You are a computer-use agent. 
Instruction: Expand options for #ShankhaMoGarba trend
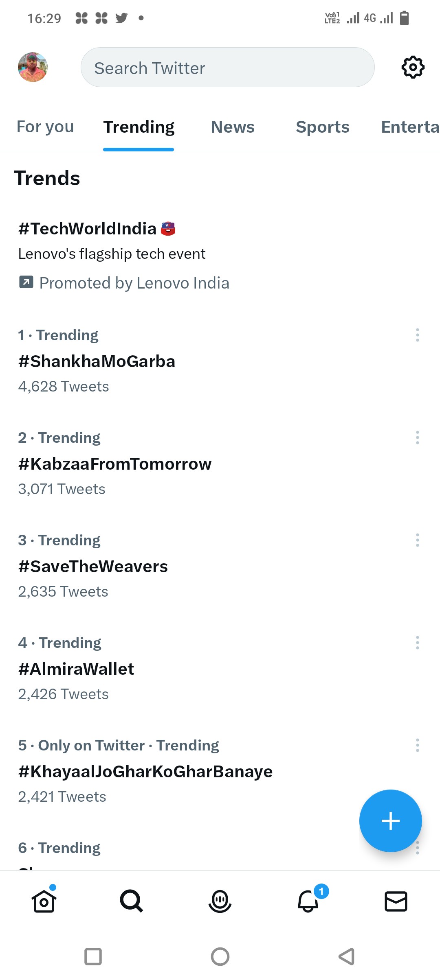point(417,335)
